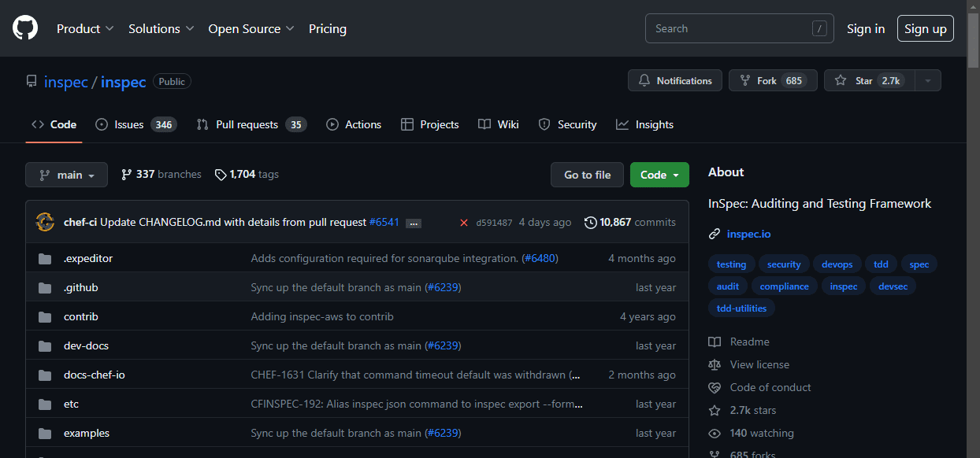
Task: Open the main branch selector
Action: [x=66, y=175]
